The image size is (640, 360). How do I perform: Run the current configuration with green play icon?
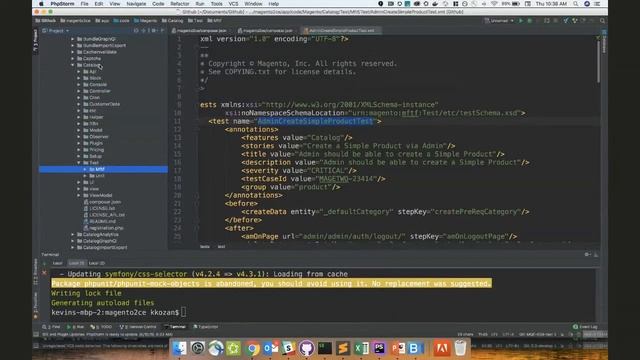click(x=521, y=20)
